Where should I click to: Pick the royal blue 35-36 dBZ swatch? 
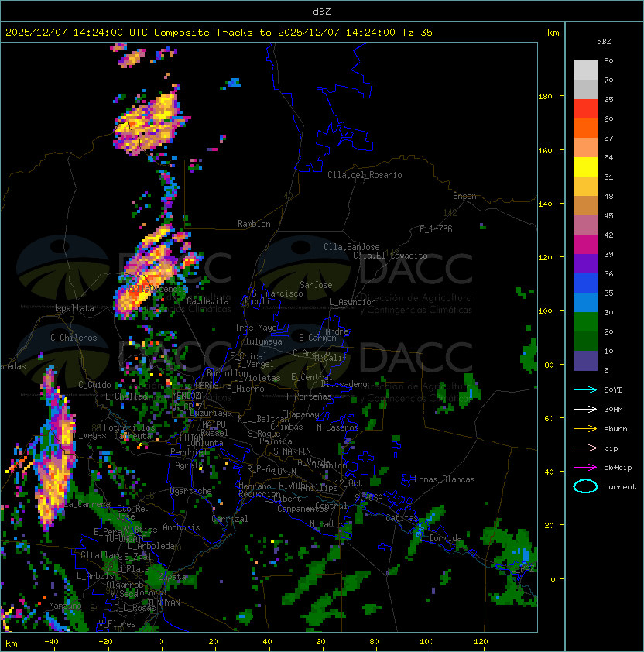[585, 283]
